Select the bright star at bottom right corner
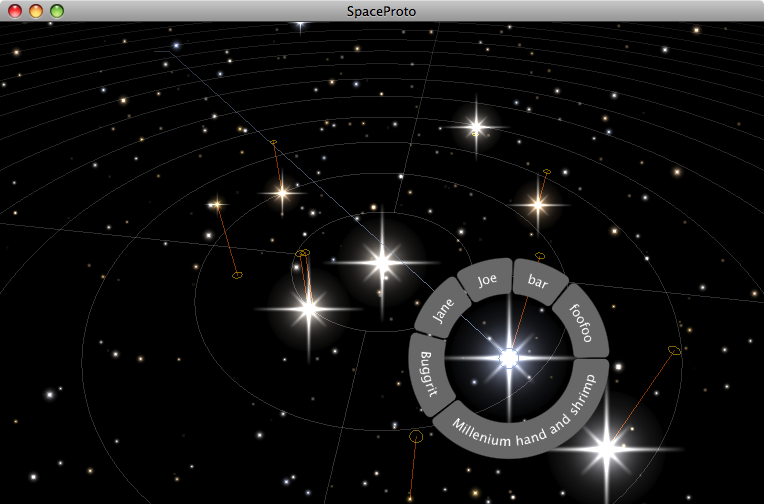 coord(606,448)
